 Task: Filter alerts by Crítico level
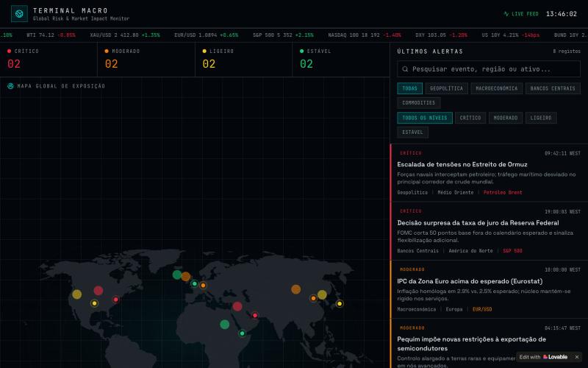pyautogui.click(x=470, y=118)
